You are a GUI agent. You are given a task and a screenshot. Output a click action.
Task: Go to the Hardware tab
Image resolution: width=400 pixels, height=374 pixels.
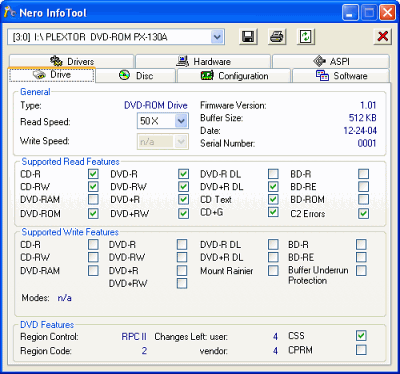tap(203, 61)
